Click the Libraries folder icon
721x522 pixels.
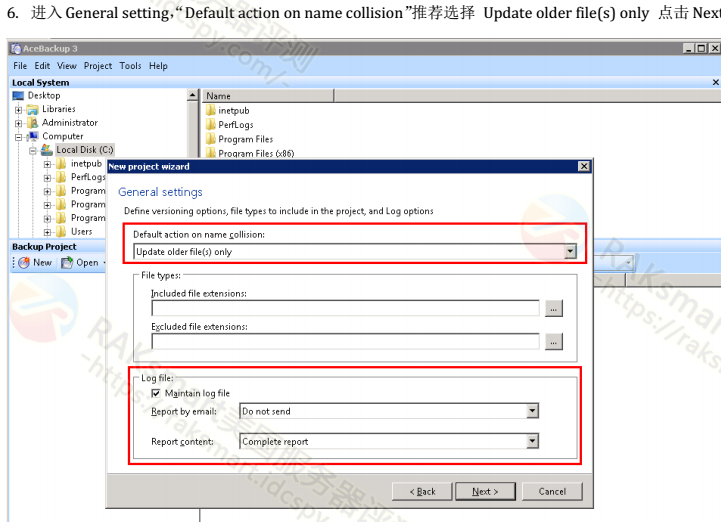tap(33, 109)
